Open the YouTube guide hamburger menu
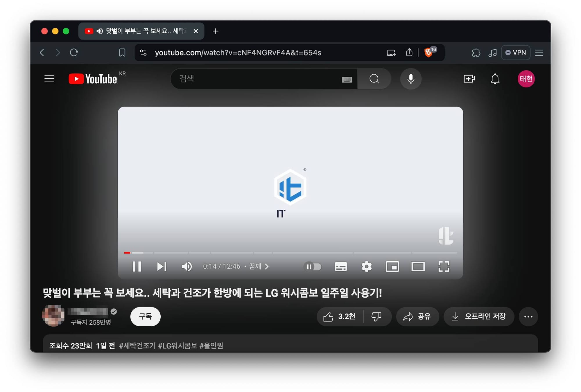 tap(49, 79)
